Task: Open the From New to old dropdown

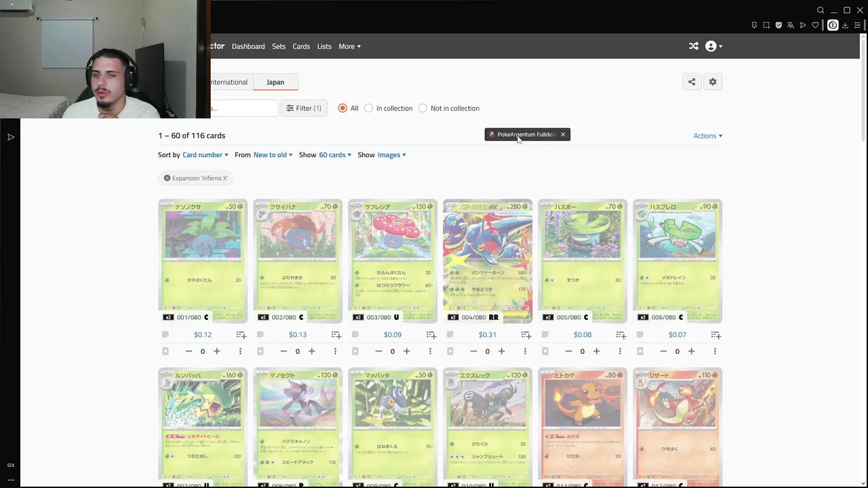Action: (273, 155)
